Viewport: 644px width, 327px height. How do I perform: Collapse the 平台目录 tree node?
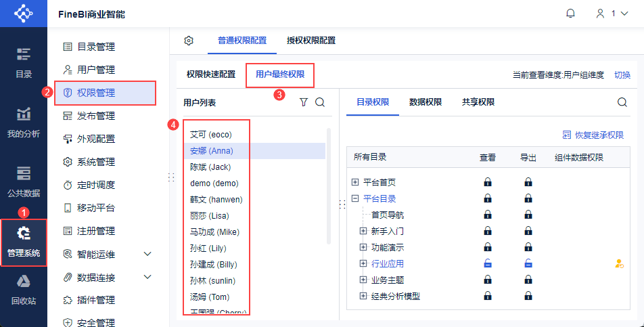pyautogui.click(x=355, y=199)
